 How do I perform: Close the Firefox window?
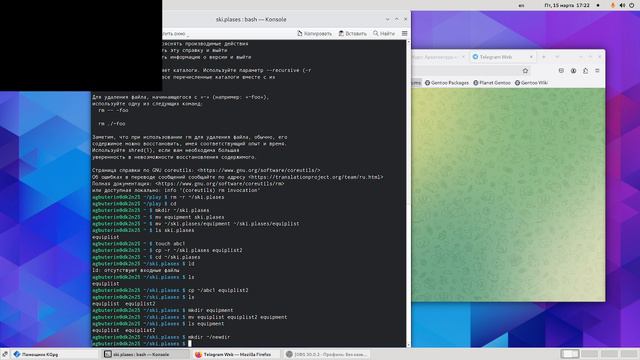click(x=600, y=57)
